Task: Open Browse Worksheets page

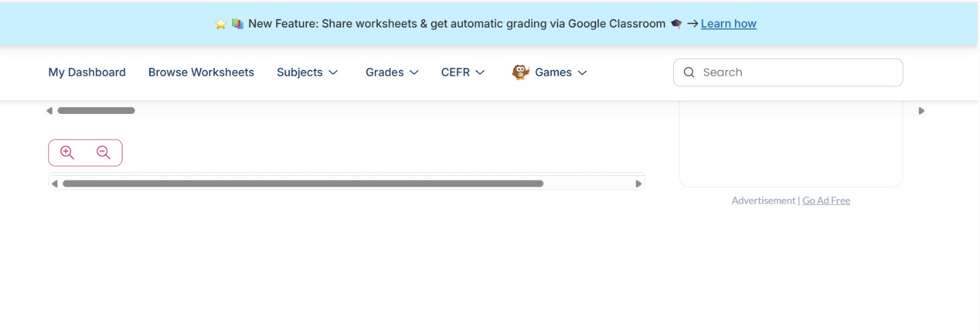Action: click(201, 72)
